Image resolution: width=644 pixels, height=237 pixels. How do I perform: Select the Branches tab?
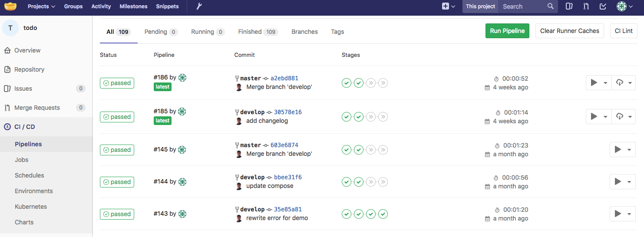coord(304,32)
